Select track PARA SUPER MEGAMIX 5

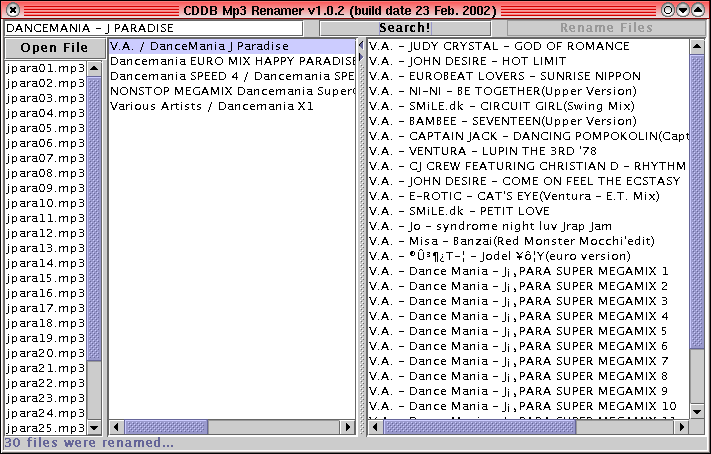[x=529, y=331]
